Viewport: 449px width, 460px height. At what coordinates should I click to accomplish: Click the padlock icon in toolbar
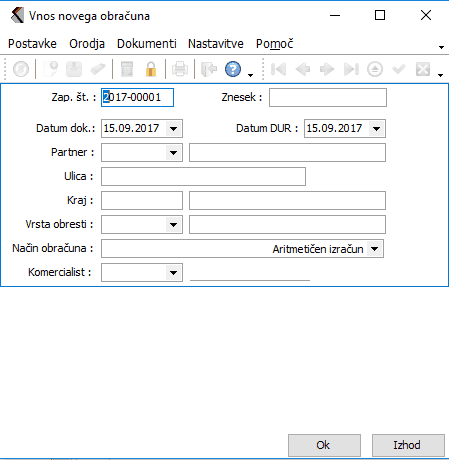(x=151, y=69)
